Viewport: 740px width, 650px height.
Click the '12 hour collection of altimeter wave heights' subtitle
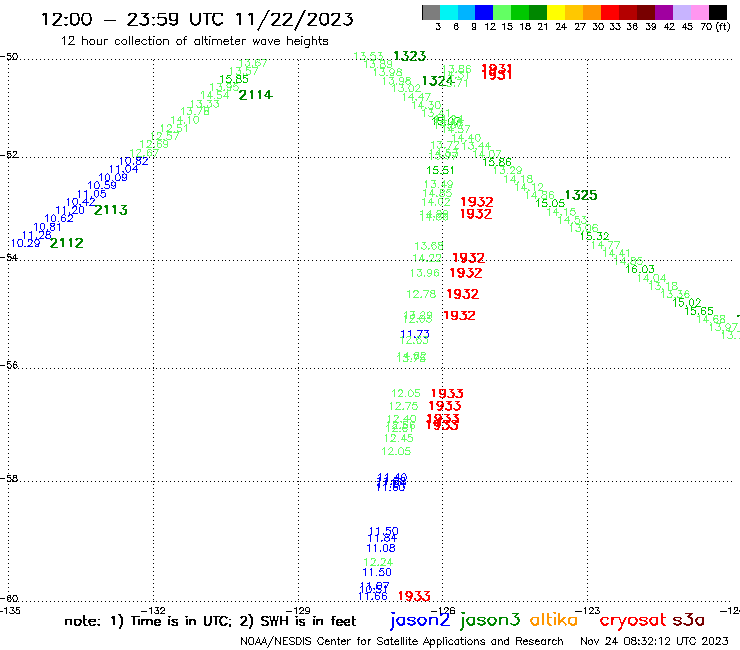[194, 41]
